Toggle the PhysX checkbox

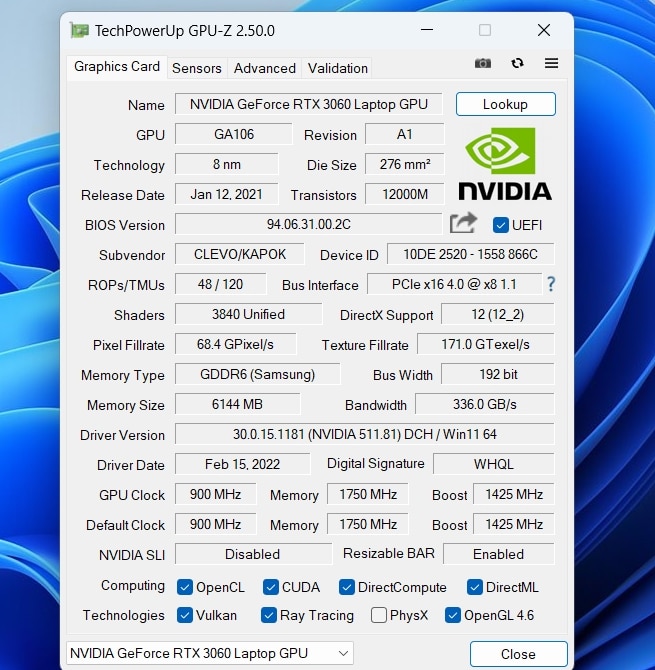tap(379, 615)
